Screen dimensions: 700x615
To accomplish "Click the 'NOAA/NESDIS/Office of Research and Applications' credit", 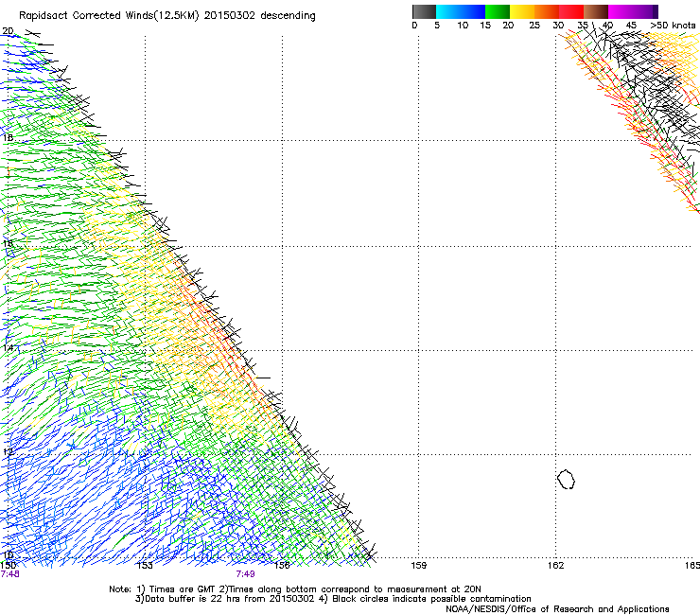I will [x=557, y=609].
